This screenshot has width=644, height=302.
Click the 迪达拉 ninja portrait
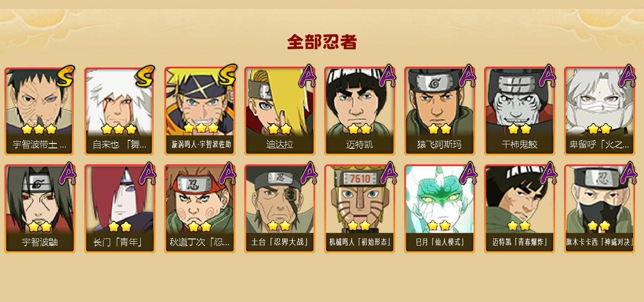pos(280,111)
